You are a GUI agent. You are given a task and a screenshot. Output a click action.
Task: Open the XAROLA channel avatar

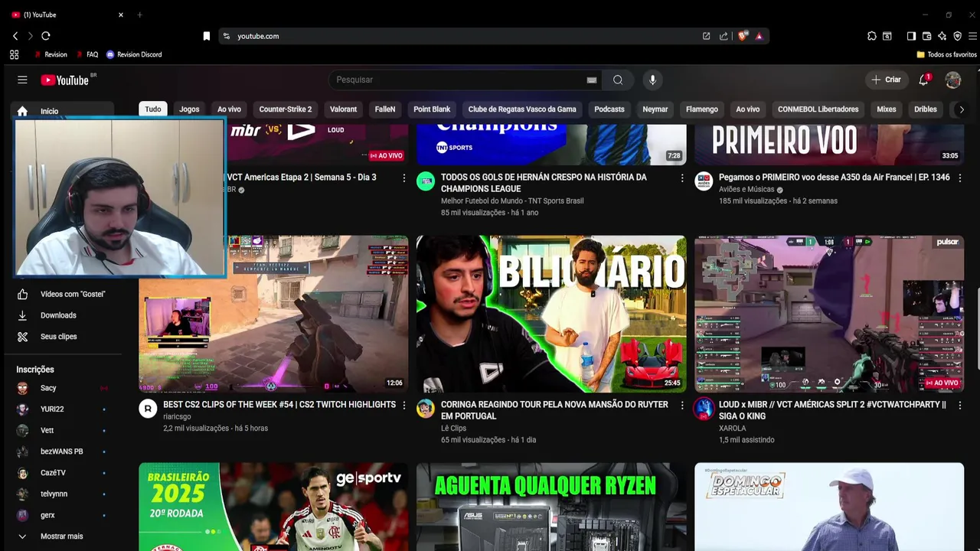point(704,409)
